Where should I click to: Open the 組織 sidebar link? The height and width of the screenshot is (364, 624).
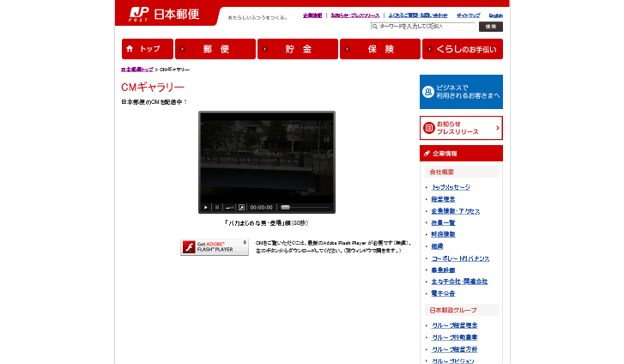click(x=437, y=246)
